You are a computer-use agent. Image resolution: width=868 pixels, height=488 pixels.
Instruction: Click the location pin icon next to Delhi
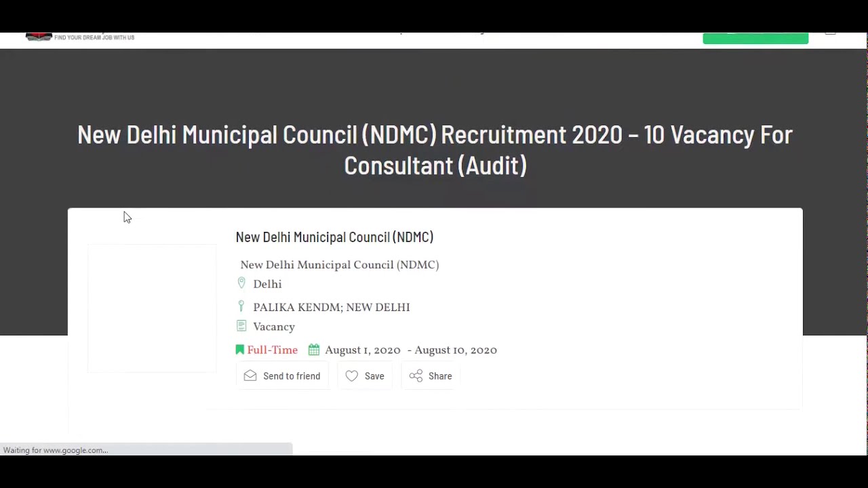click(x=241, y=283)
